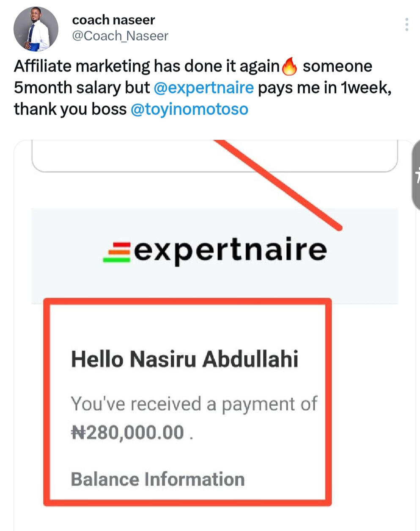This screenshot has height=531, width=420.
Task: Select the 280,000.00 payment amount
Action: (x=135, y=432)
